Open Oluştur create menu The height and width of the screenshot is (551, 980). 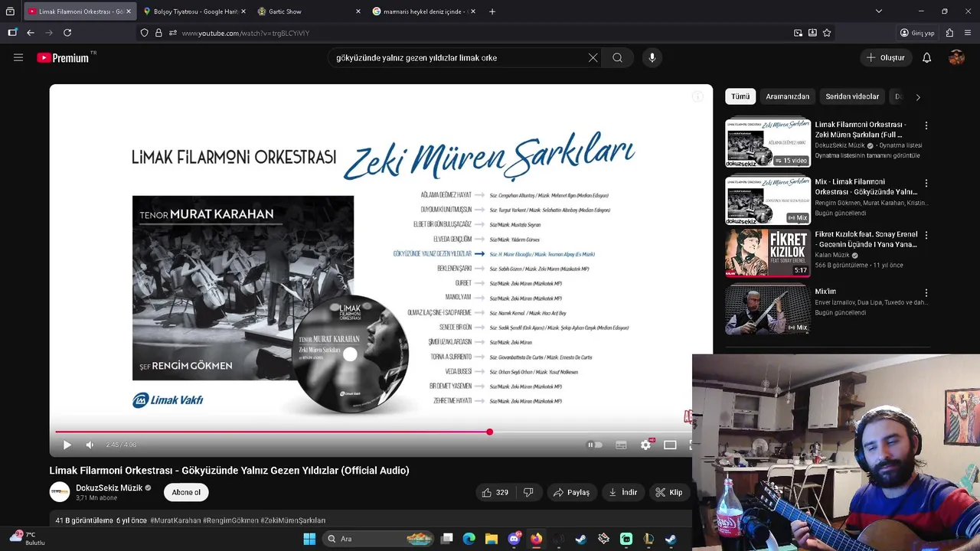coord(886,57)
